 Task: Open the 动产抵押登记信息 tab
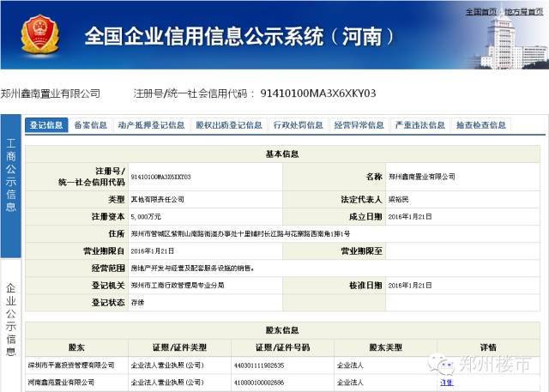click(x=151, y=125)
